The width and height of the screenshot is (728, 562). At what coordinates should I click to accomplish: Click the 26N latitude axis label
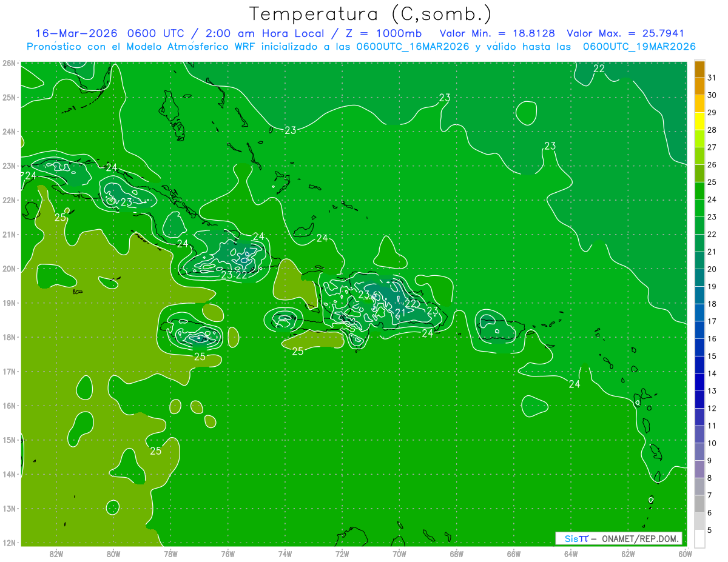[8, 63]
